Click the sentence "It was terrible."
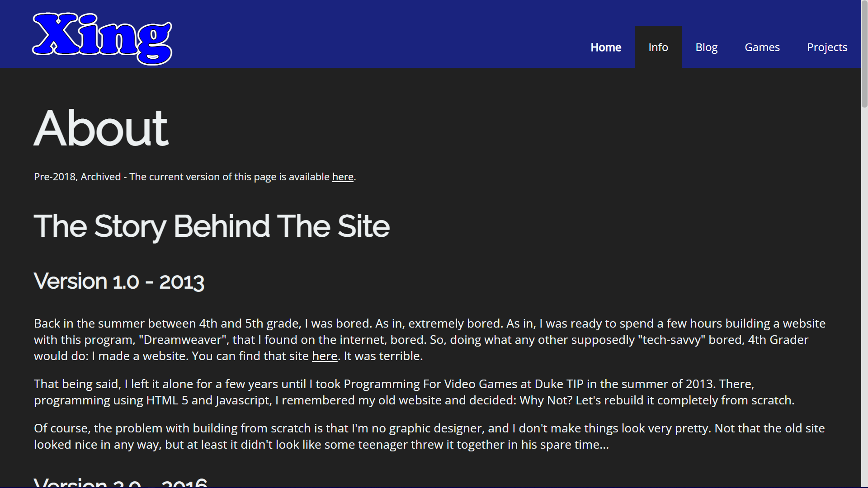The image size is (868, 488). pos(383,356)
